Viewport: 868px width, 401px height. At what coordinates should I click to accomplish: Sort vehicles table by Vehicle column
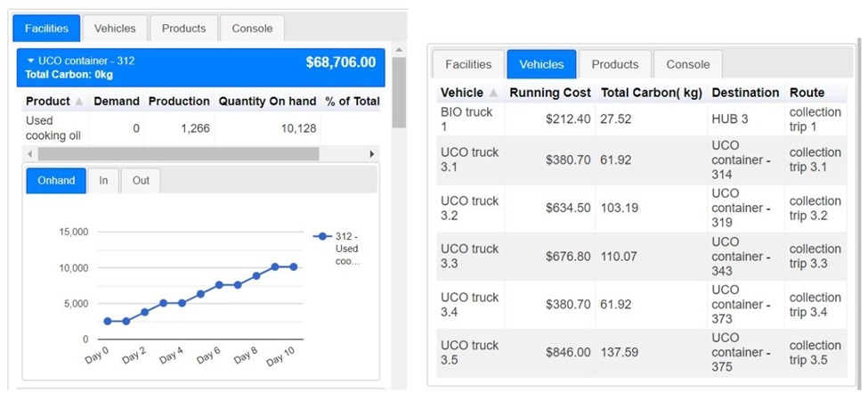pos(470,93)
